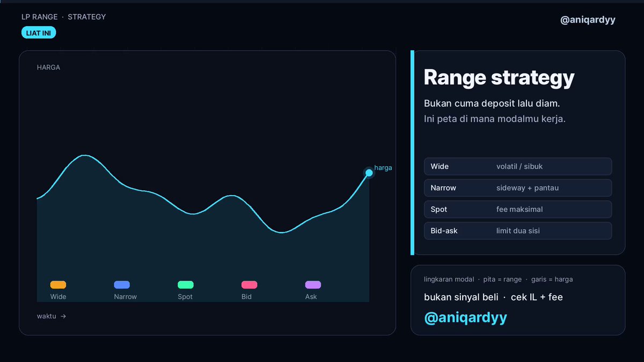
Task: Choose the purple Ask legend swatch
Action: (x=313, y=285)
